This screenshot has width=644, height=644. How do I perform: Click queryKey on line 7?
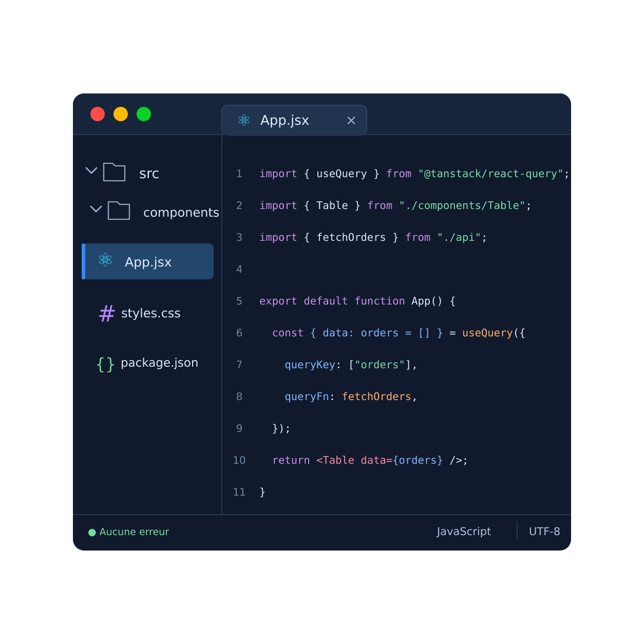tap(310, 365)
